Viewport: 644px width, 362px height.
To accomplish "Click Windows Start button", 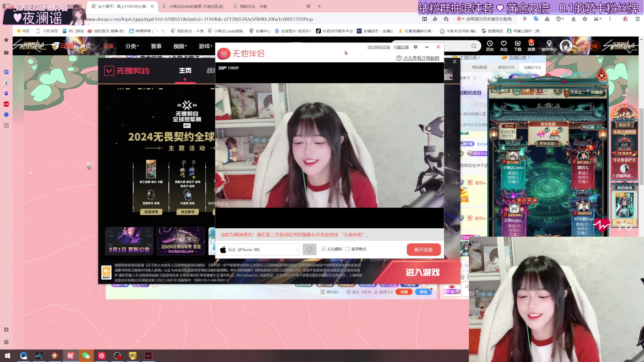I will [x=7, y=356].
